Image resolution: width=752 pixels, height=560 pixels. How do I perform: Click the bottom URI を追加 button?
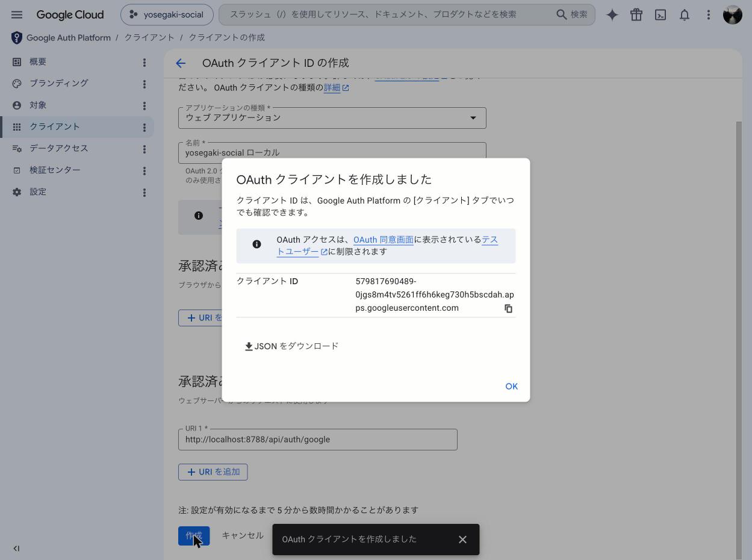(x=213, y=472)
